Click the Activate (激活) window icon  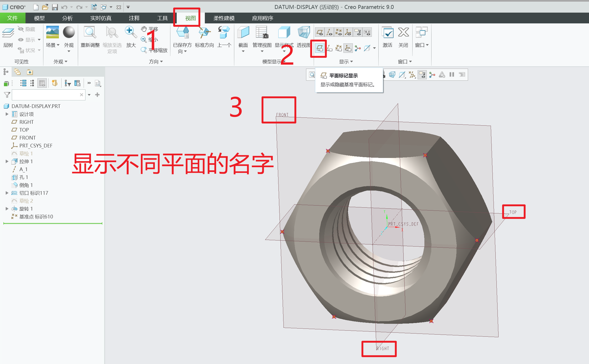click(x=387, y=33)
